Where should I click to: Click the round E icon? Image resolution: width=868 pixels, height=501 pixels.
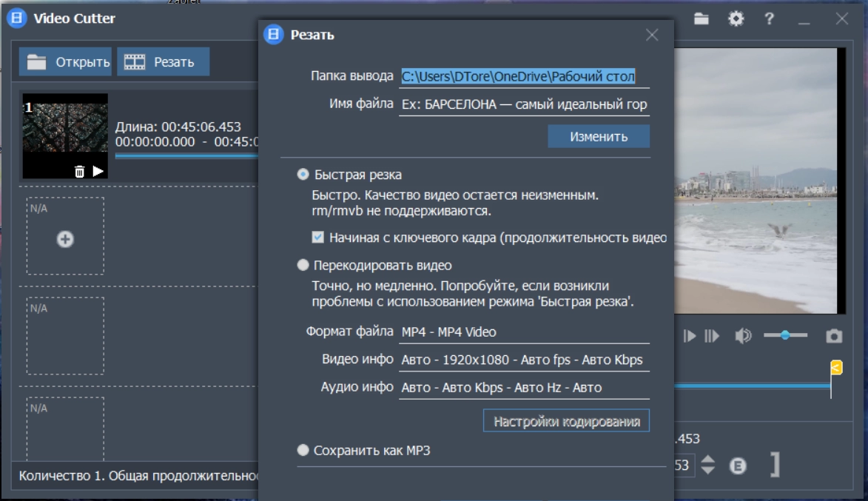click(x=738, y=465)
